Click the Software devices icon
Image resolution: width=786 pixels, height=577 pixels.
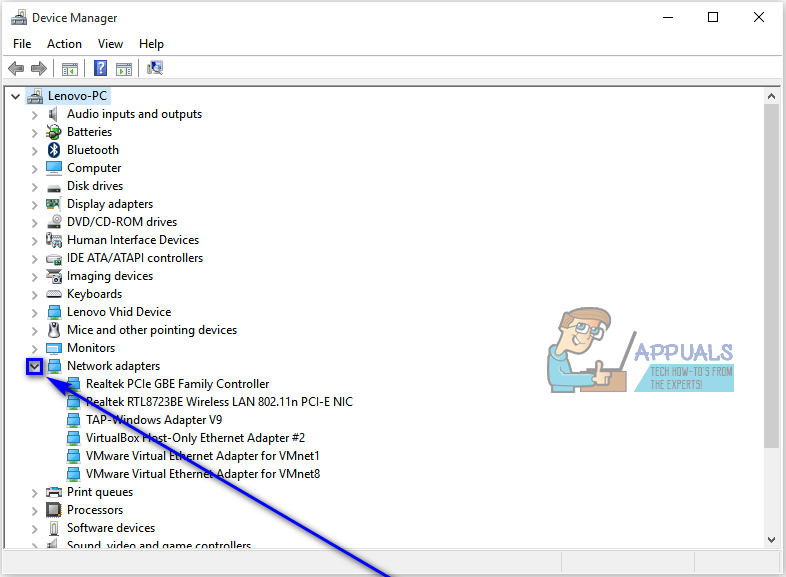pos(54,528)
